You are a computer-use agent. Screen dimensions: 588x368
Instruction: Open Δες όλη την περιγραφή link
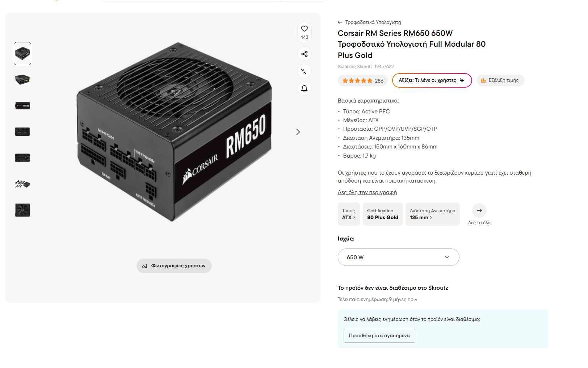coord(367,192)
